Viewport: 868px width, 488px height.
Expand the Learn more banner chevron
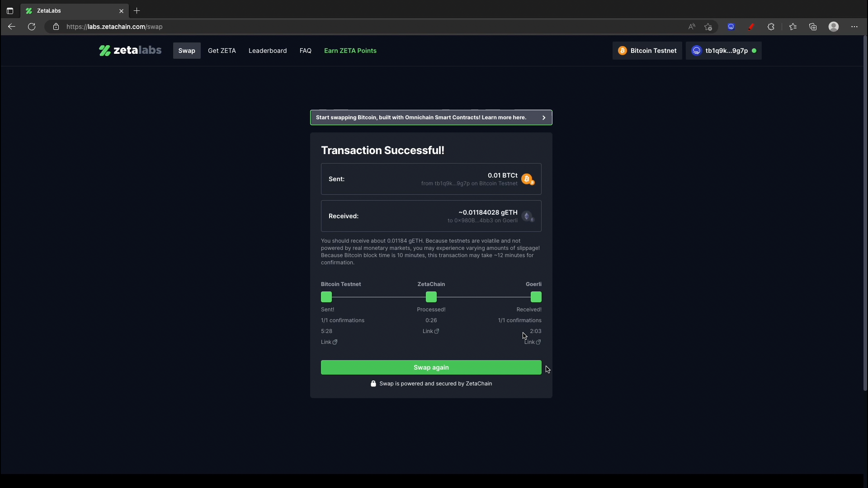coord(543,117)
